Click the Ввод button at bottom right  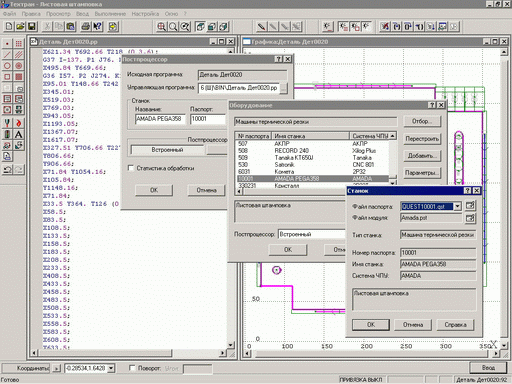coord(488,368)
